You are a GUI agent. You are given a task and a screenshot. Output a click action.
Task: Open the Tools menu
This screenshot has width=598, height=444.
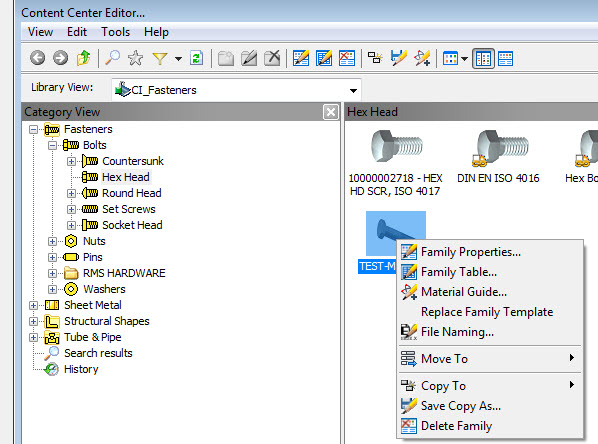116,32
